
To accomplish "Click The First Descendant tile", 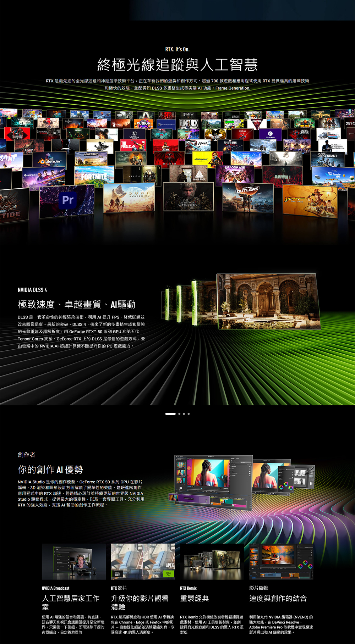I will [327, 159].
